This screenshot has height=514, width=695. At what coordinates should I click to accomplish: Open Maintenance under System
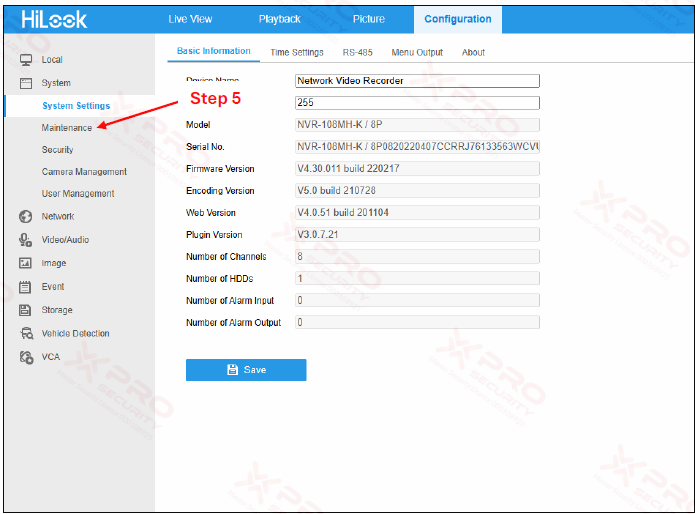click(66, 128)
